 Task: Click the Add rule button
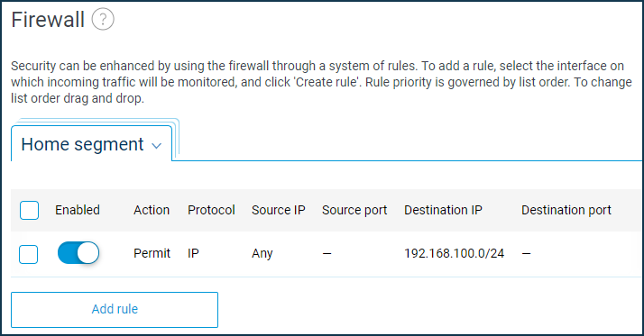(x=115, y=310)
